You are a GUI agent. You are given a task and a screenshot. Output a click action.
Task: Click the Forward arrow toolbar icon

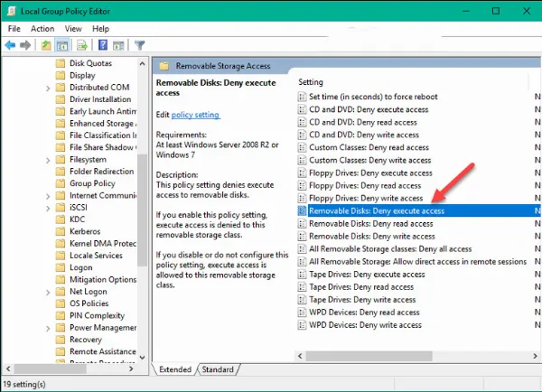point(25,44)
